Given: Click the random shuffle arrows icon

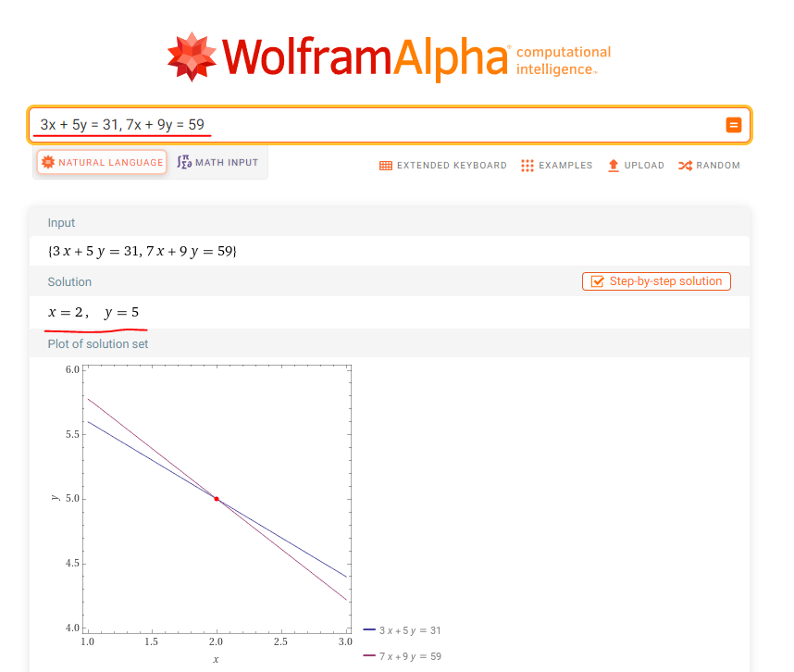Looking at the screenshot, I should (x=685, y=166).
